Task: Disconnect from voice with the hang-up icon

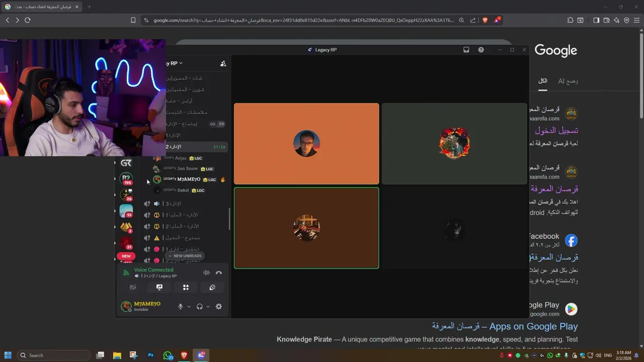Action: (x=218, y=273)
